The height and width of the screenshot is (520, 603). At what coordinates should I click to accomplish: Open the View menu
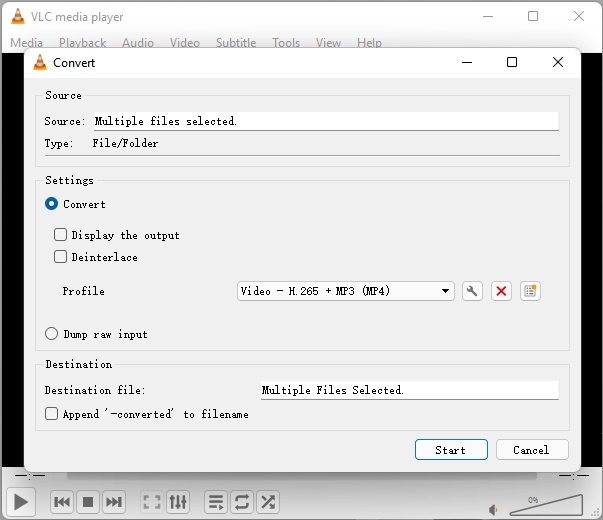point(328,43)
